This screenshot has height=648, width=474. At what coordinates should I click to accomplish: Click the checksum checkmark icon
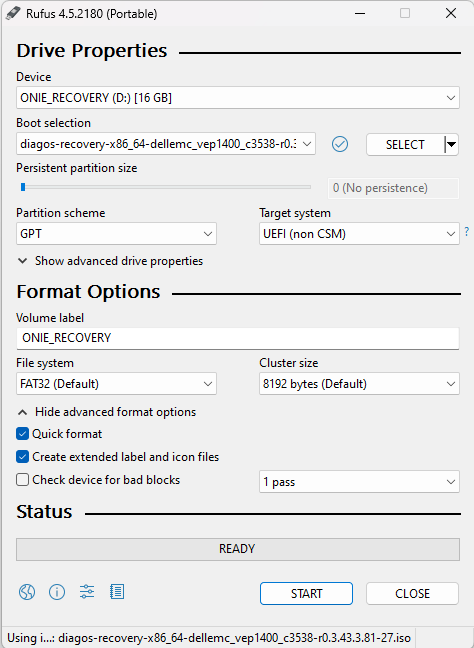pos(340,144)
